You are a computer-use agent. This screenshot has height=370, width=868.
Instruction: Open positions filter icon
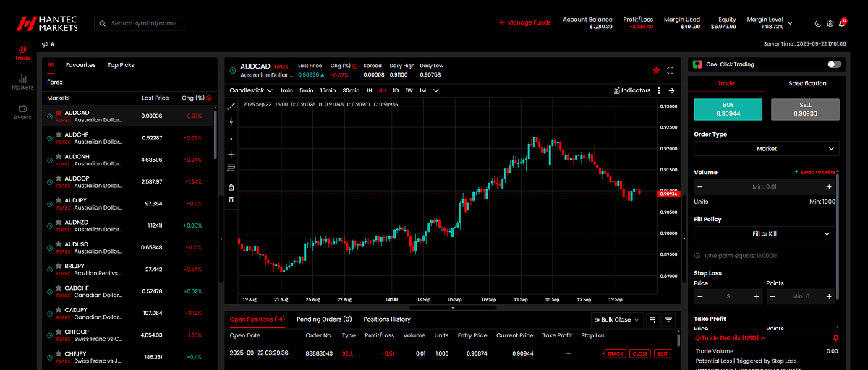point(669,319)
